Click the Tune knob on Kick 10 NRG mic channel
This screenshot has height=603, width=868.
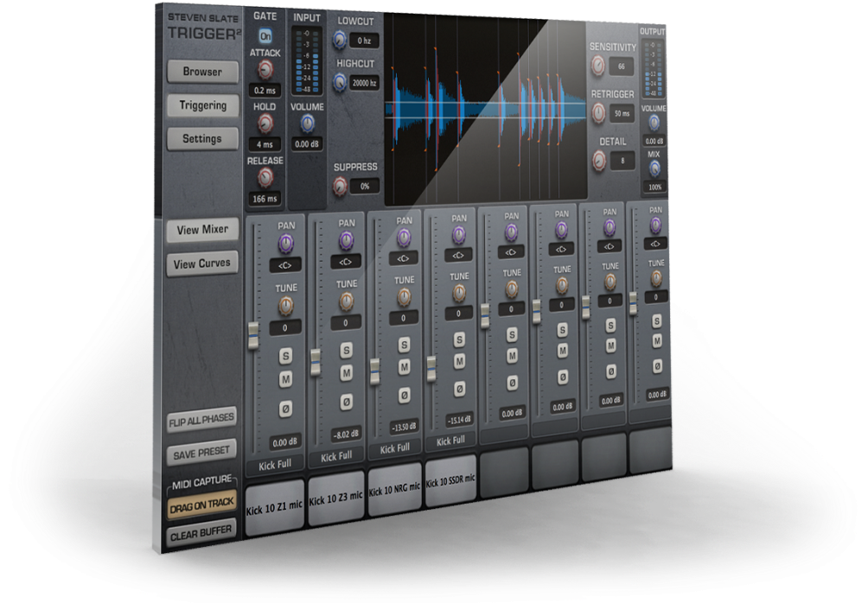pos(404,298)
